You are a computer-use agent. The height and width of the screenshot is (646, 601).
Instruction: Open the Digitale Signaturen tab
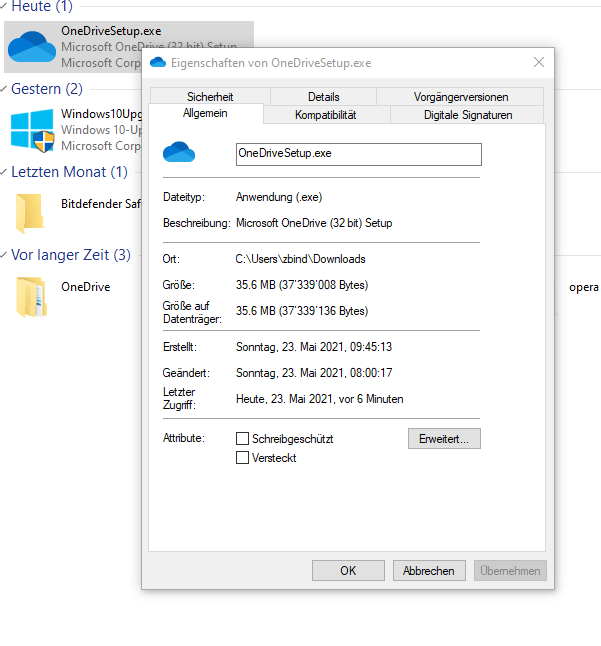pyautogui.click(x=468, y=115)
